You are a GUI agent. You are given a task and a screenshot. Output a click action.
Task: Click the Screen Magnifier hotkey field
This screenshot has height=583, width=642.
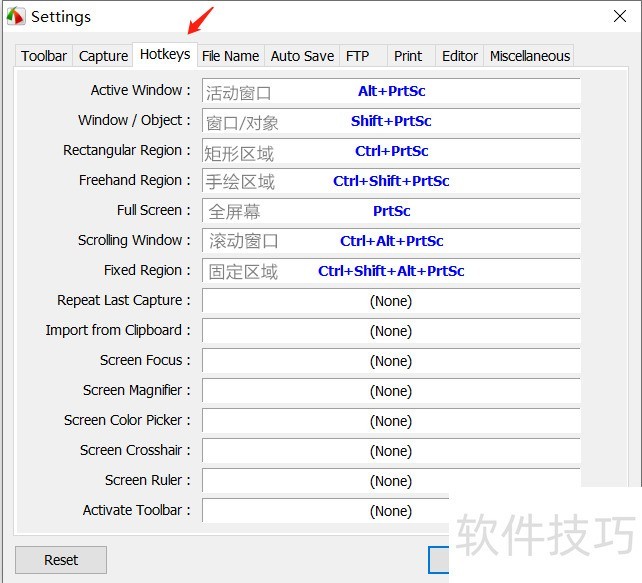(391, 391)
